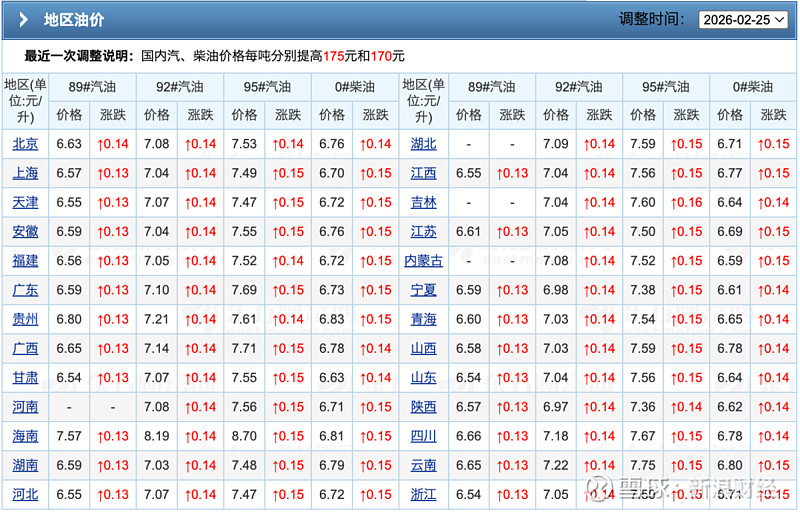Screen dimensions: 800x513
Task: Open the 广东 region link
Action: pos(25,290)
